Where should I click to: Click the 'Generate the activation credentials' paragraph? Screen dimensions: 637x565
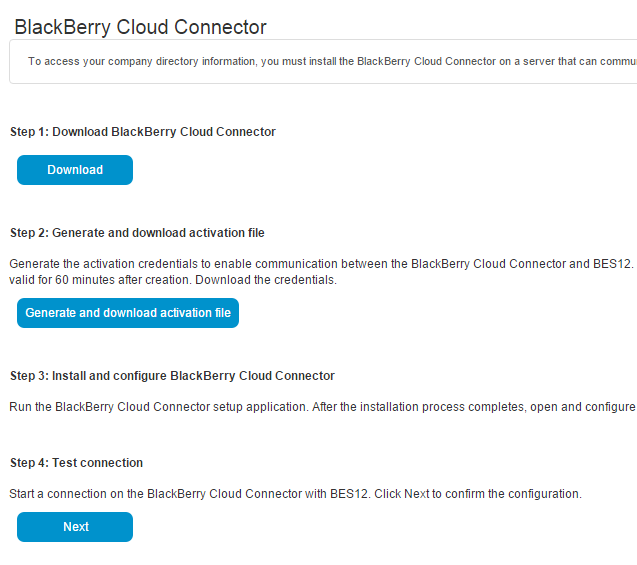(323, 272)
